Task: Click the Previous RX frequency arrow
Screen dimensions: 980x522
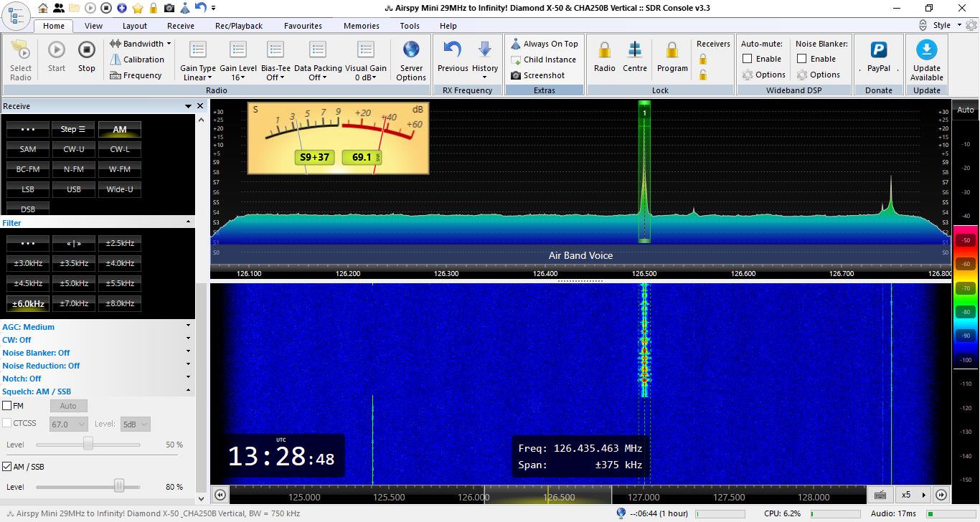Action: click(453, 50)
